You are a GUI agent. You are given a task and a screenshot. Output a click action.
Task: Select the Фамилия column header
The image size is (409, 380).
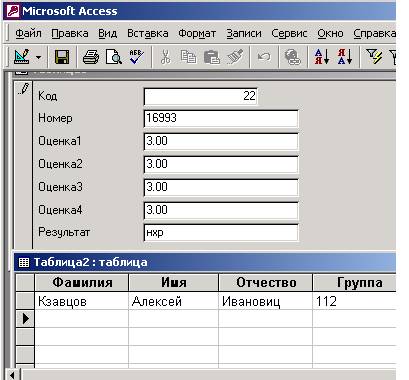point(82,283)
